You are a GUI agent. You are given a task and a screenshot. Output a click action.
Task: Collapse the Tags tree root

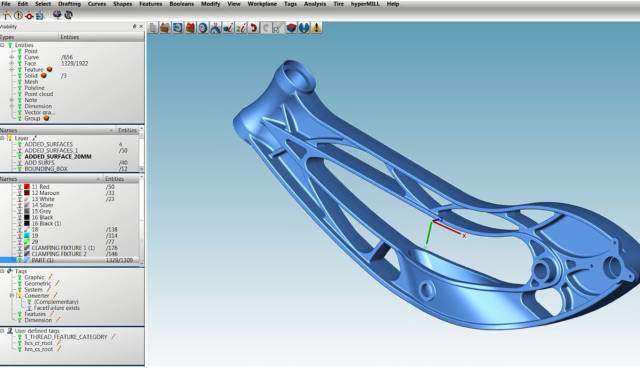click(x=2, y=271)
